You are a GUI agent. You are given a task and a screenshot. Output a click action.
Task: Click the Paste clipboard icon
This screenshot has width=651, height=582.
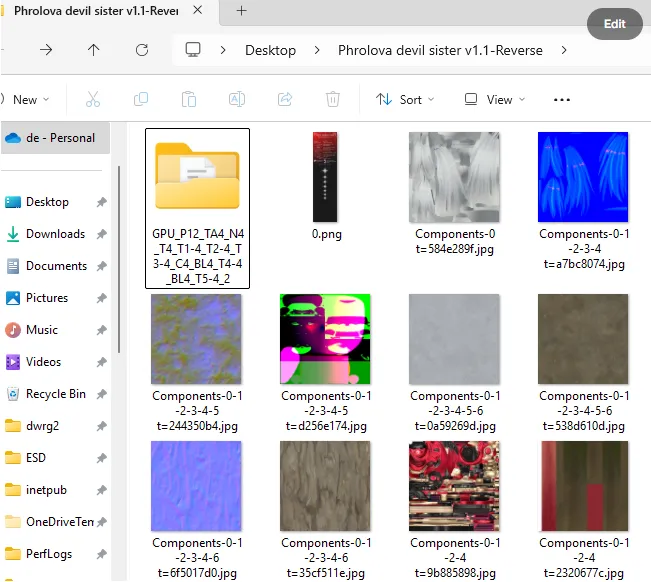tap(189, 100)
